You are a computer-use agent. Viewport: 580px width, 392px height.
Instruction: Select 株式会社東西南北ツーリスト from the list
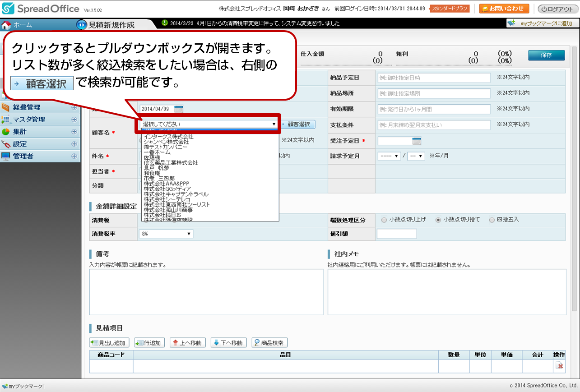point(176,205)
